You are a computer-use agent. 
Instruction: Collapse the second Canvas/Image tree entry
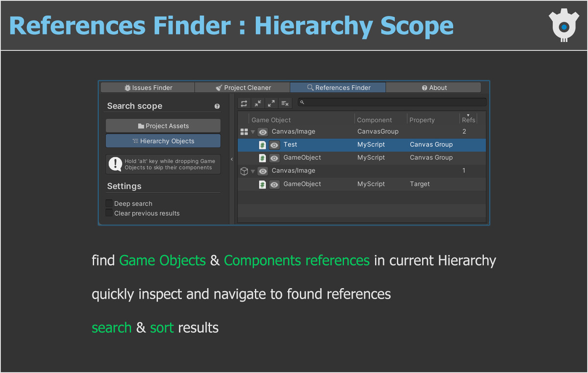[252, 171]
